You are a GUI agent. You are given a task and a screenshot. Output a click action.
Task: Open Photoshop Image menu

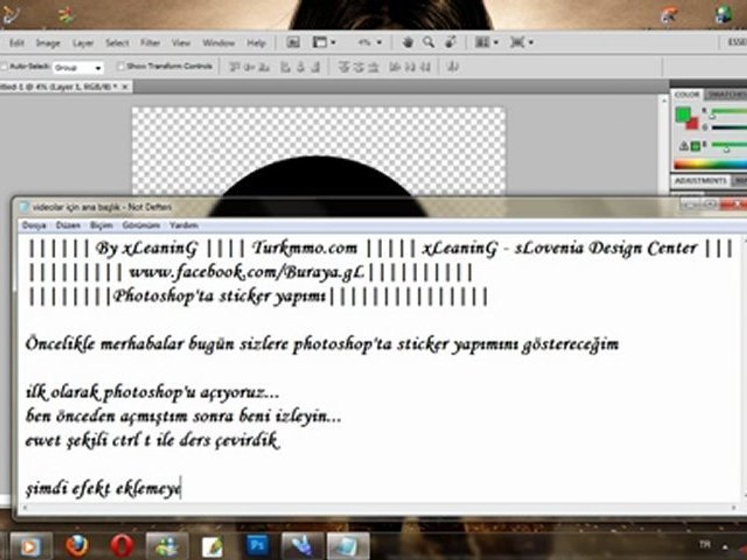48,43
